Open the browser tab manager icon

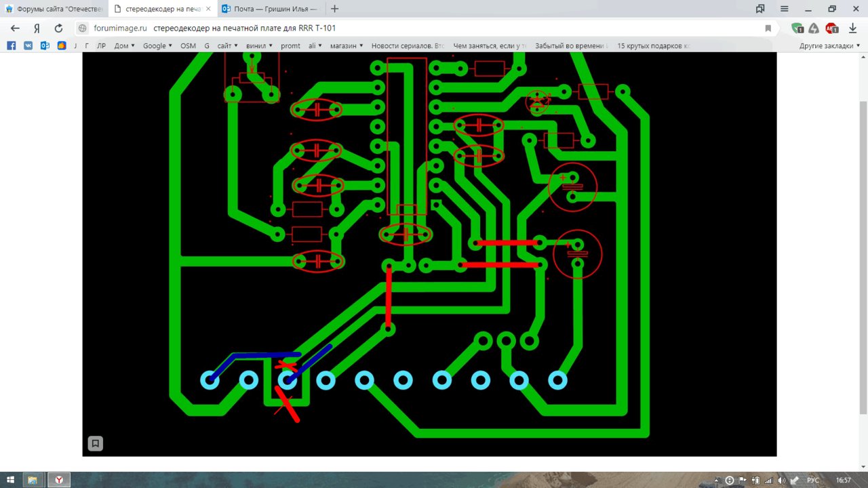[x=760, y=9]
